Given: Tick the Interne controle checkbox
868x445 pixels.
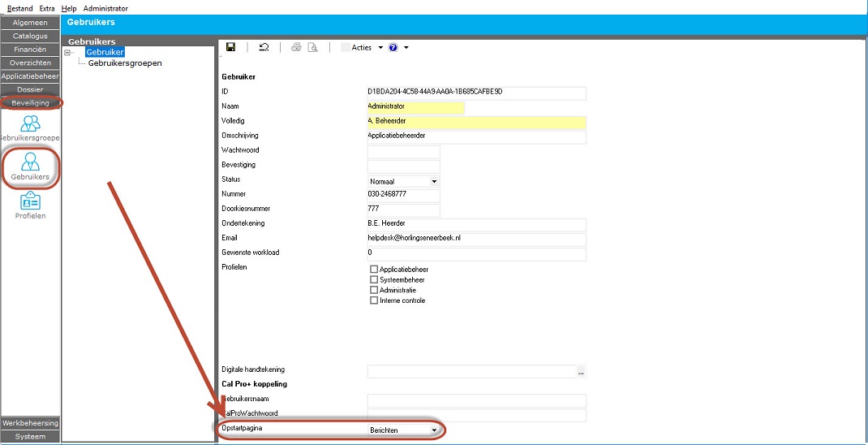Looking at the screenshot, I should point(374,300).
